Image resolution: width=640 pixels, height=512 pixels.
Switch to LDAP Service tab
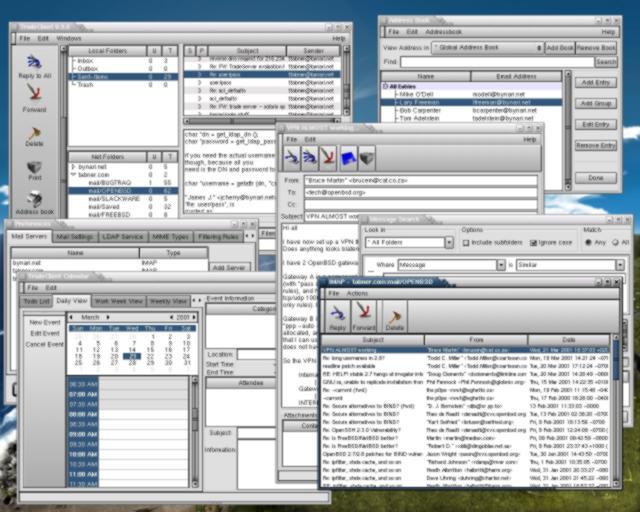click(x=122, y=237)
